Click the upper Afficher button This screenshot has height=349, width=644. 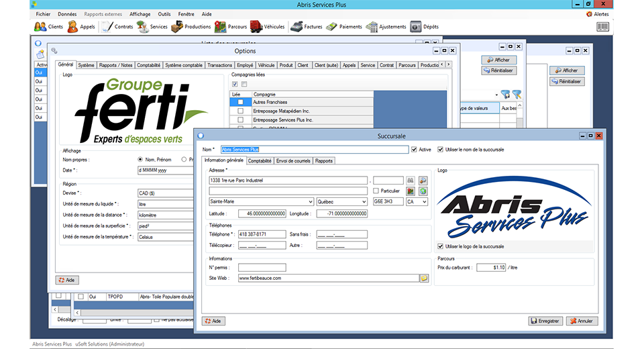498,60
